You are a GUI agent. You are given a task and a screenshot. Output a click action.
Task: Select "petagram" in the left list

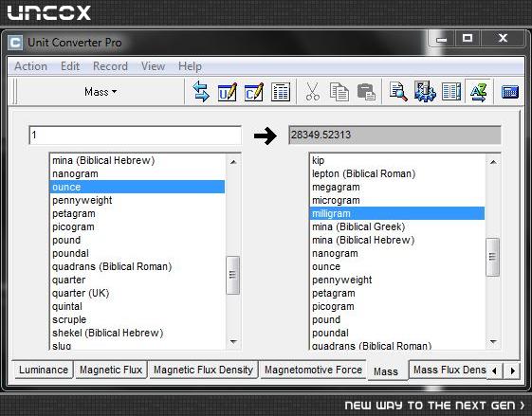[138, 213]
